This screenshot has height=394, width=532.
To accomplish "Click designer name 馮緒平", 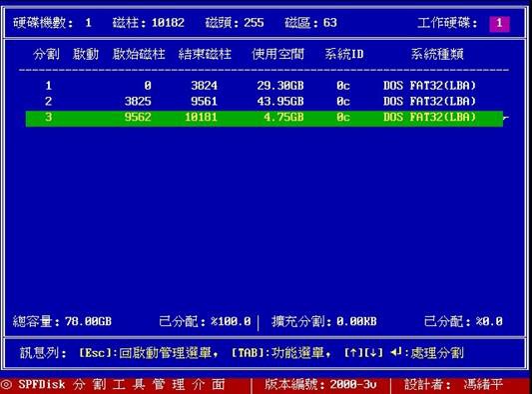I will [483, 384].
